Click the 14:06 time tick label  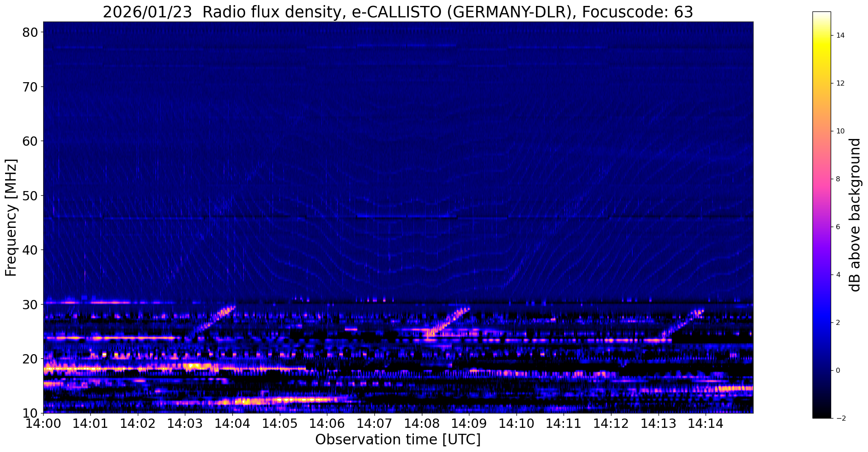(x=327, y=423)
